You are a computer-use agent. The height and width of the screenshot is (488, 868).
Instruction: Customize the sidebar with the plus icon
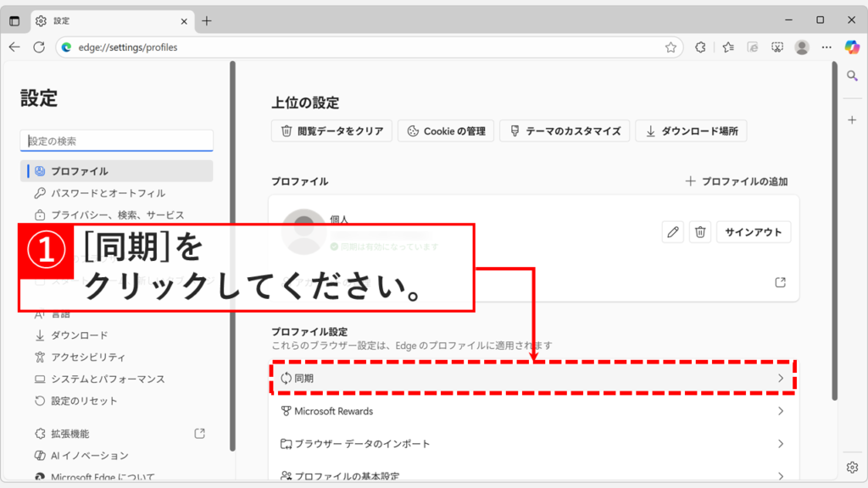[851, 119]
